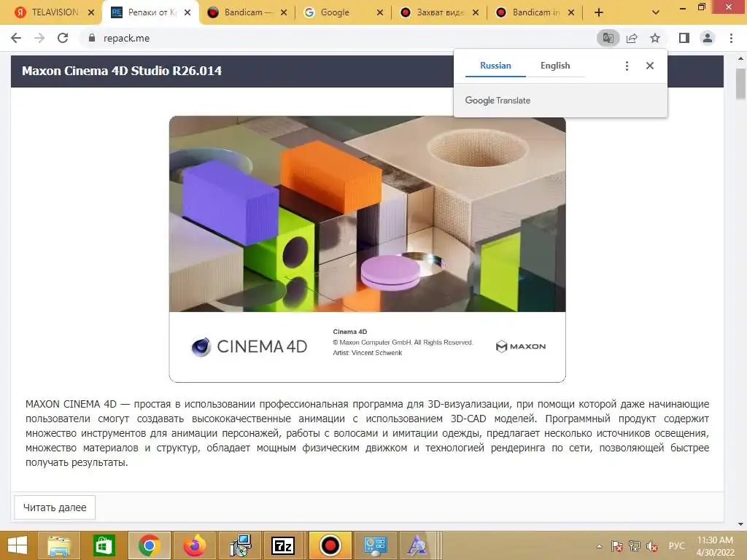Reload the repack.me page

point(63,38)
